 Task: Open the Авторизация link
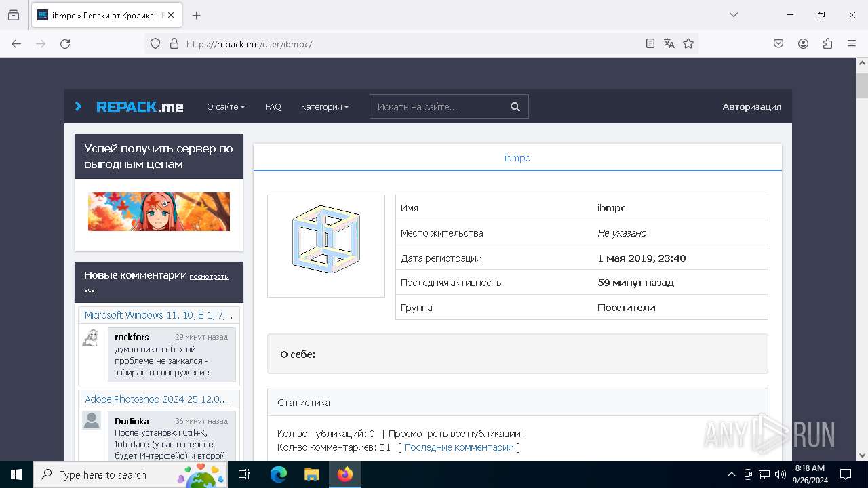click(x=751, y=106)
